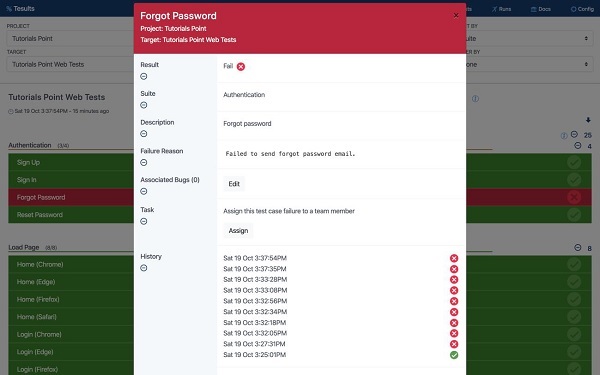
Task: Click the Edit button for Associated Bugs
Action: (234, 184)
